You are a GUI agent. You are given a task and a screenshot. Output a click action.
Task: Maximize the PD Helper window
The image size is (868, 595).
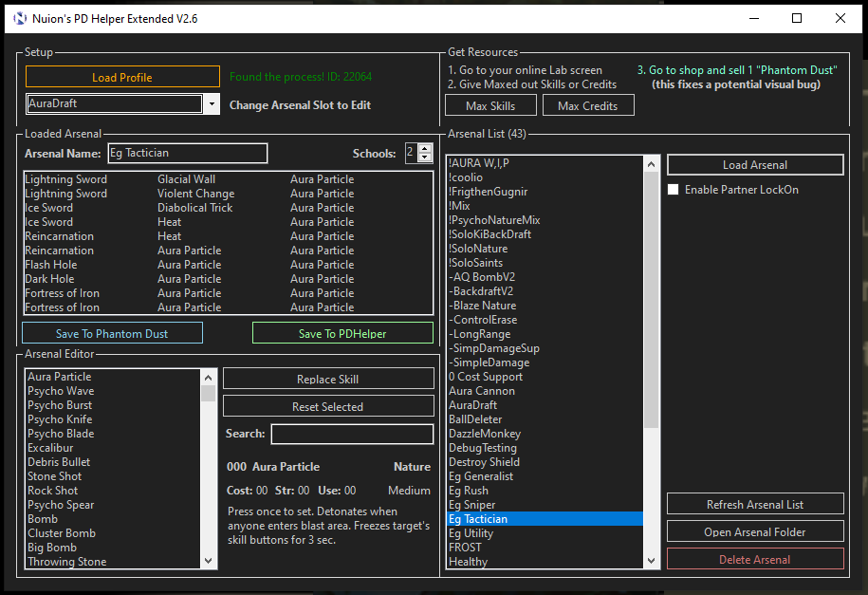[x=797, y=18]
